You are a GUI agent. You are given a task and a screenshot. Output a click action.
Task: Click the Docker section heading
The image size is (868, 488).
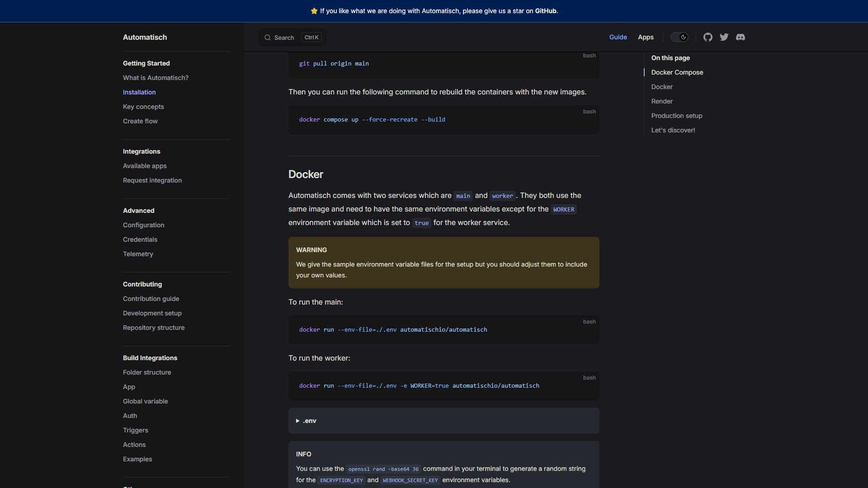306,174
